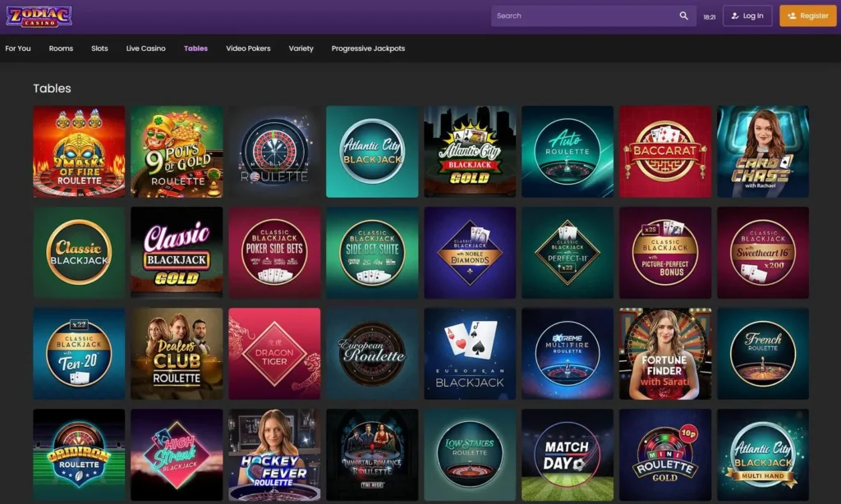Launch Dragon Tiger game tile
This screenshot has height=504, width=841.
(x=274, y=353)
